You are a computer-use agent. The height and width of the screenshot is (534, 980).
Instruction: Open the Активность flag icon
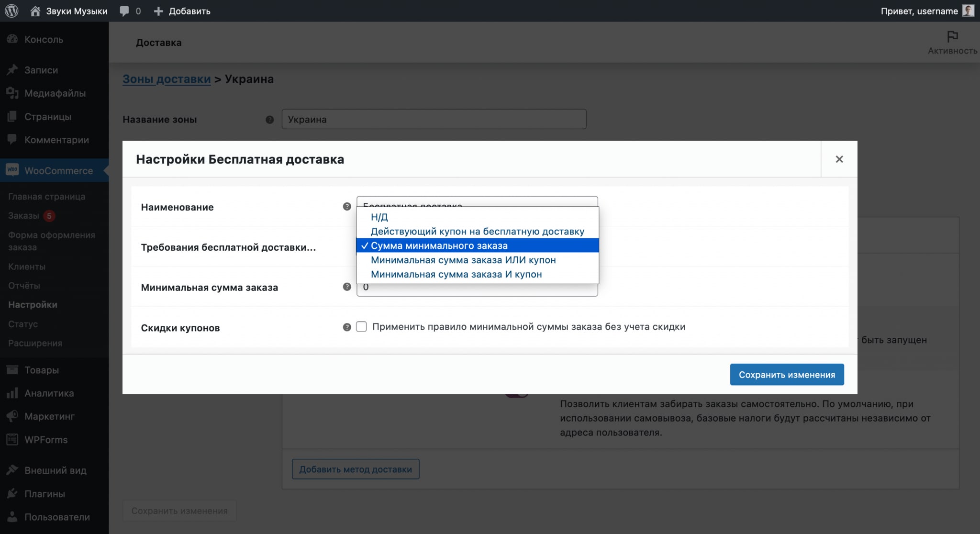pos(952,36)
